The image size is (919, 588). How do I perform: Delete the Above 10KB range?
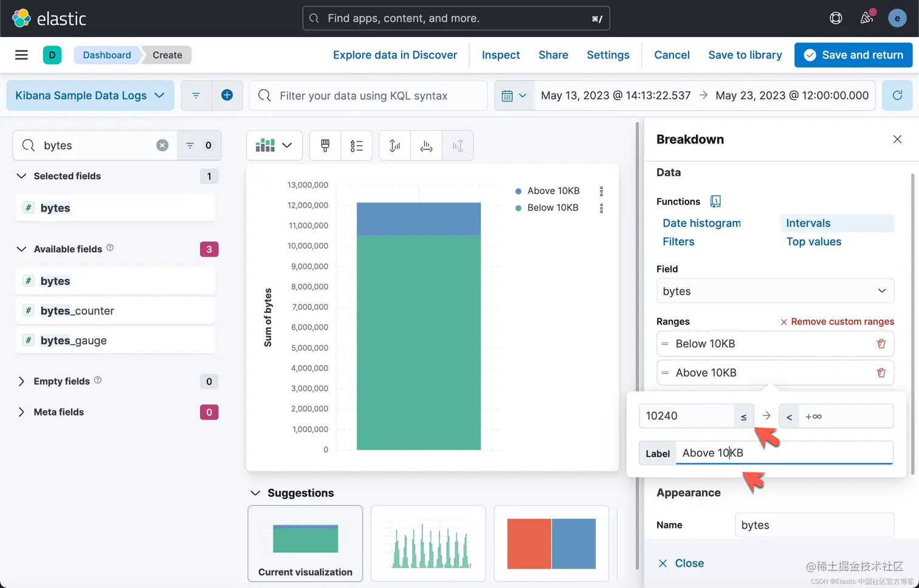tap(881, 373)
